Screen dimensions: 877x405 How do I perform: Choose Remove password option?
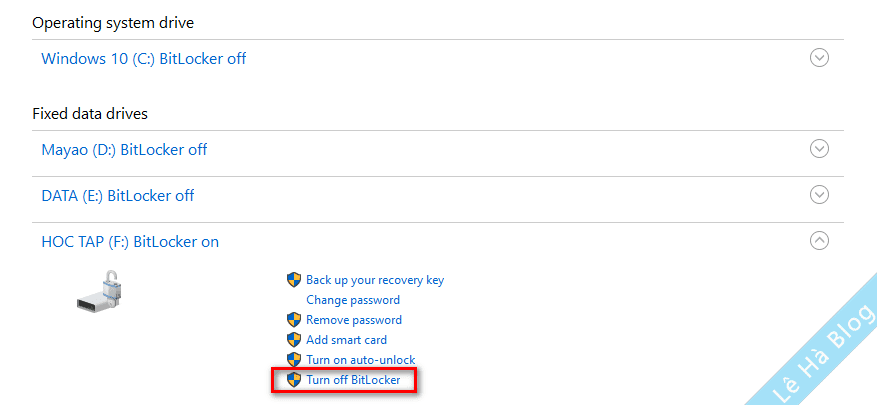click(x=354, y=320)
